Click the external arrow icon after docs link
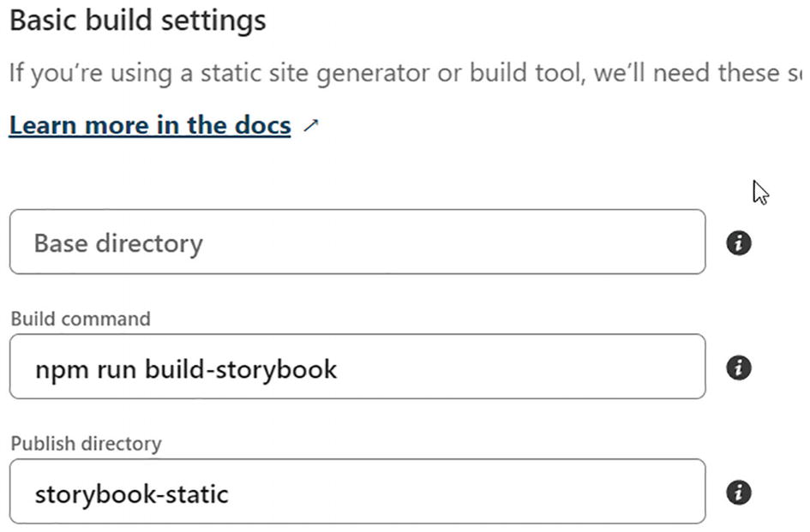The width and height of the screenshot is (810, 532). point(311,126)
